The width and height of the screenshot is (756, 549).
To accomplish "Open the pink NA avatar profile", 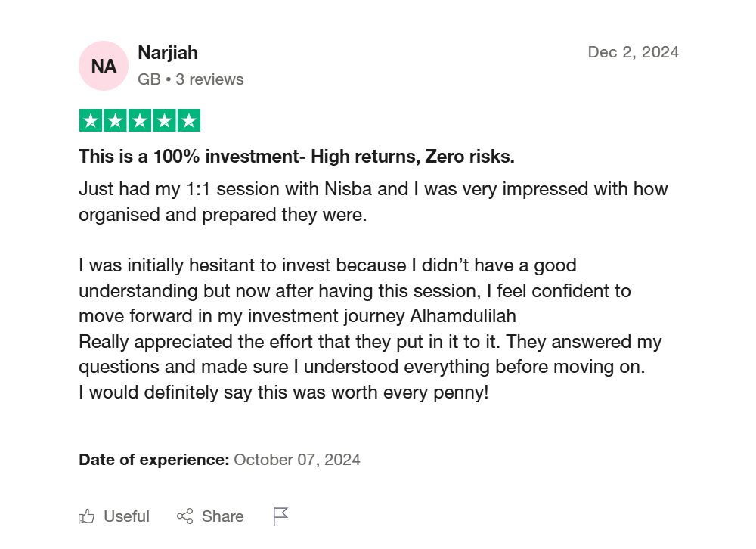I will 104,66.
